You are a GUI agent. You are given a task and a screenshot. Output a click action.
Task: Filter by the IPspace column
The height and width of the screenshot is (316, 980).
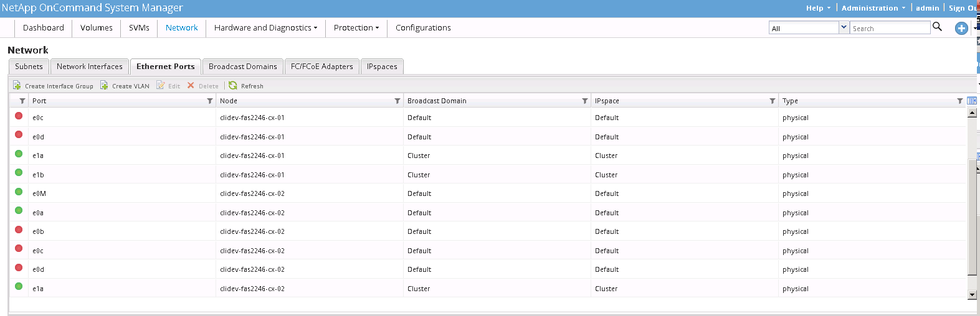(773, 101)
